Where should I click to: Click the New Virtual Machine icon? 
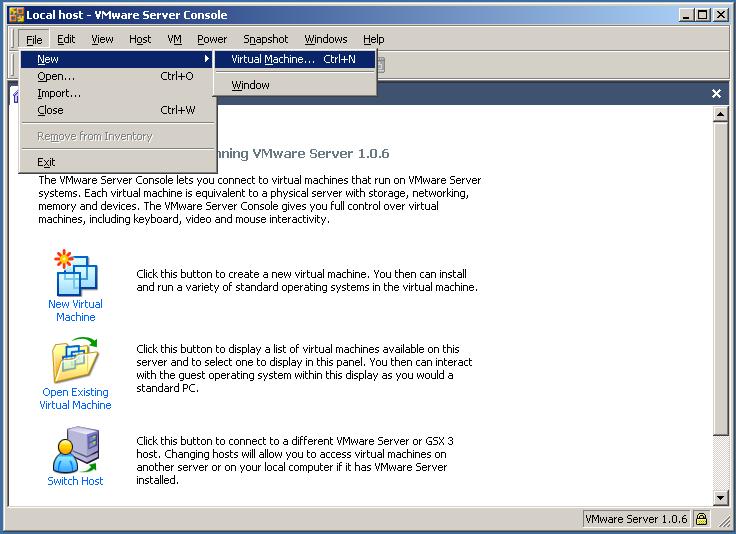coord(76,272)
